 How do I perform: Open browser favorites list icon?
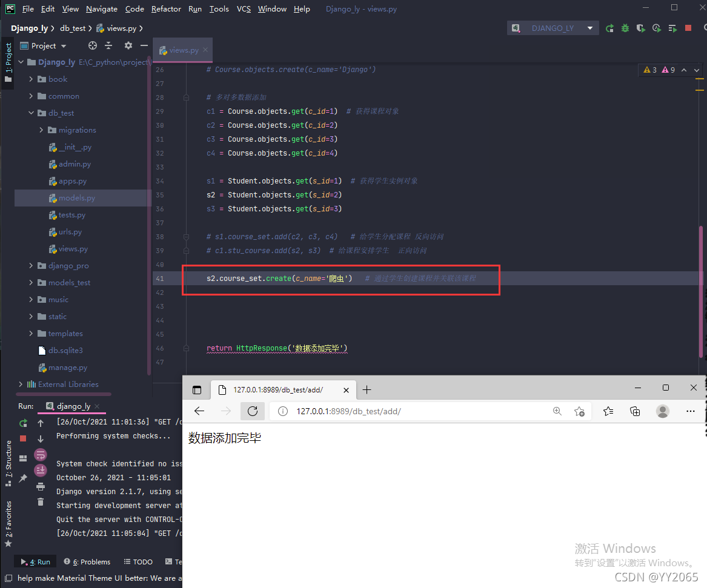pos(608,411)
